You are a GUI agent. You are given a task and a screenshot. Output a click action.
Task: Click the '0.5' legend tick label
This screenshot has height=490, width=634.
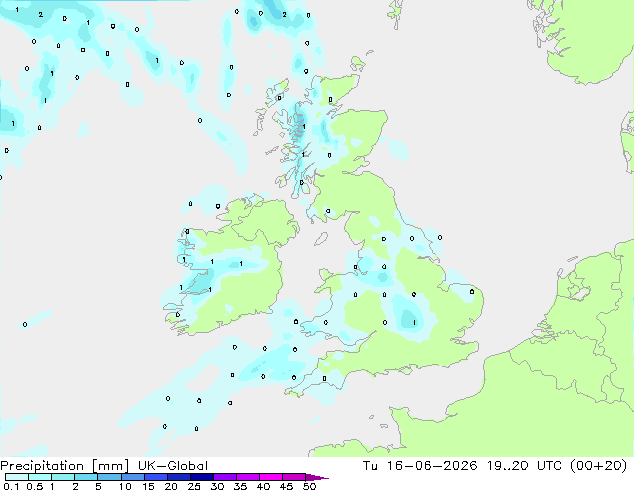[x=35, y=486]
